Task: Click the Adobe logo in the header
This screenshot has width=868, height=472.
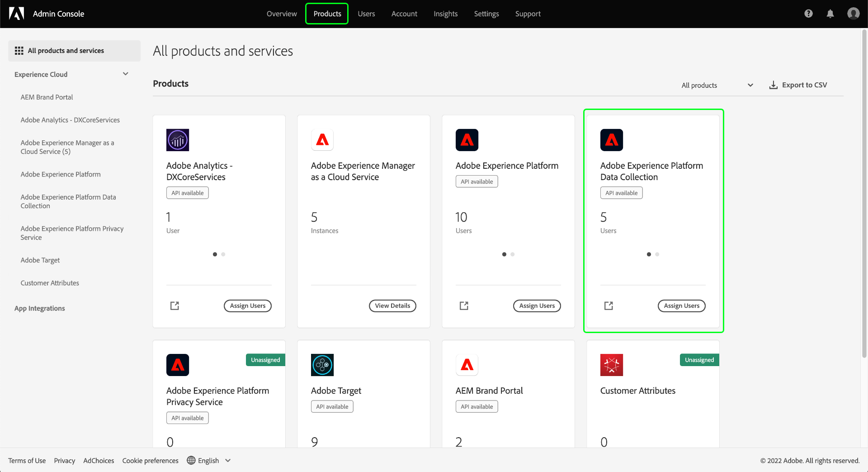Action: point(17,14)
